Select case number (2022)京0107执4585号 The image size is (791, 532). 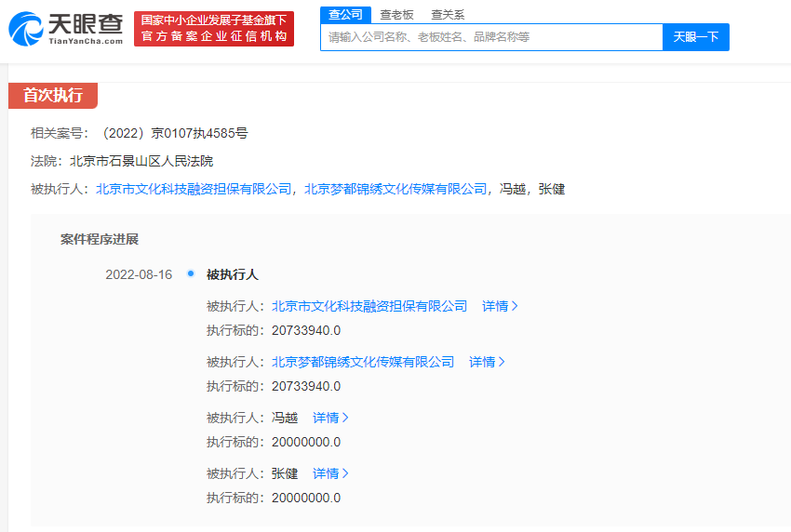(175, 133)
